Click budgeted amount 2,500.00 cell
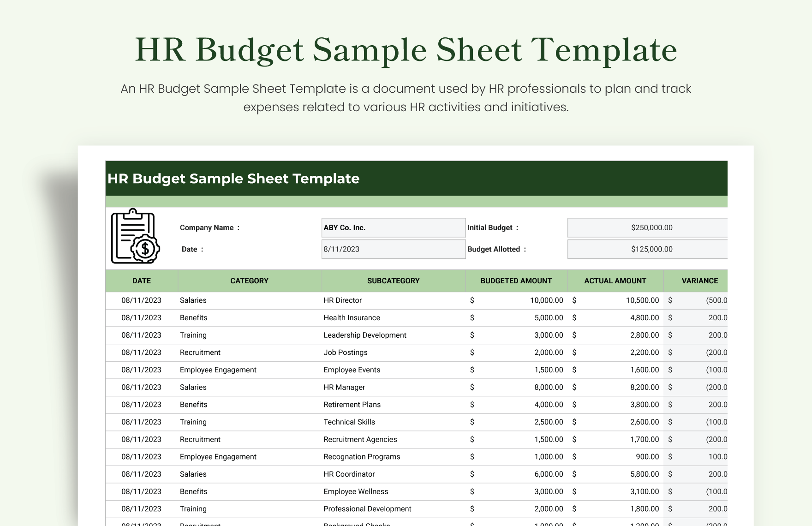This screenshot has height=526, width=812. pos(517,422)
